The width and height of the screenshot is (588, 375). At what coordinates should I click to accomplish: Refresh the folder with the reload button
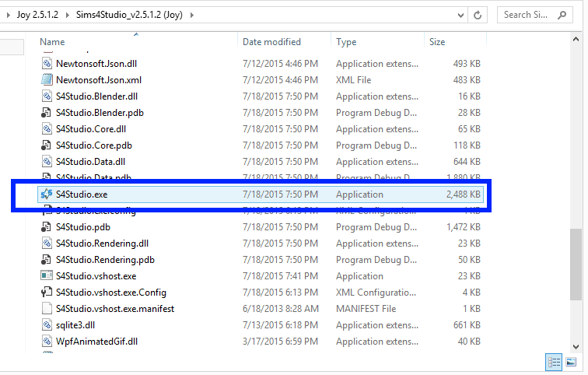pyautogui.click(x=478, y=16)
